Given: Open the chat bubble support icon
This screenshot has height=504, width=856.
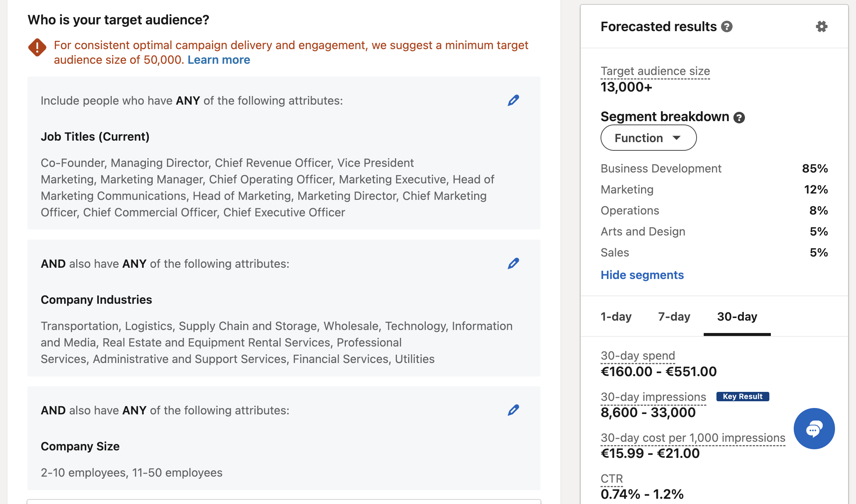Looking at the screenshot, I should pyautogui.click(x=814, y=429).
